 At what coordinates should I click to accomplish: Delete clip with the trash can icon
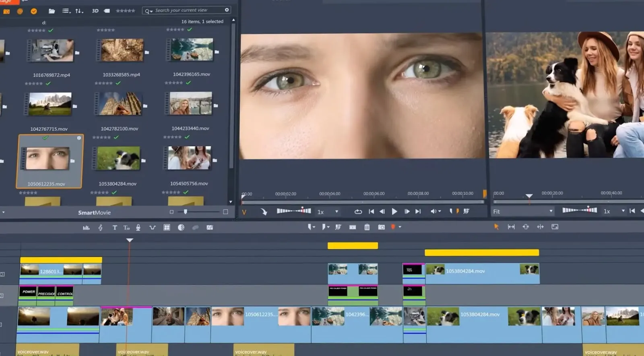tap(367, 227)
